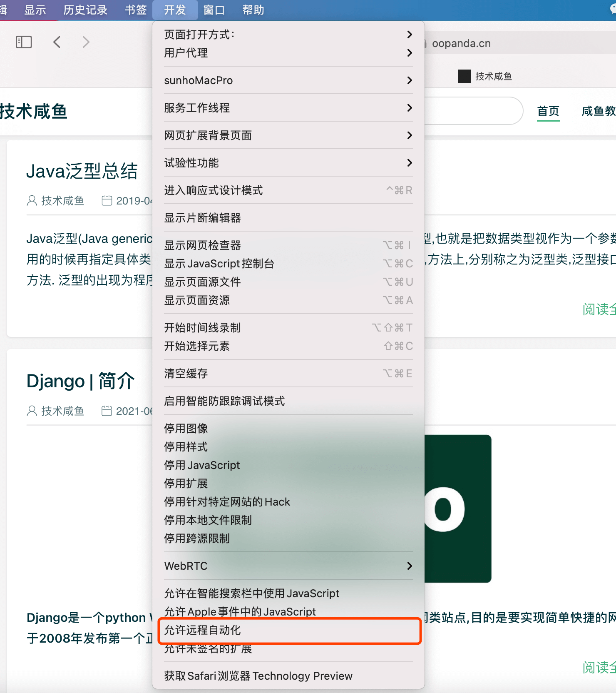The image size is (616, 693).
Task: Choose 开始时间线录制
Action: pyautogui.click(x=288, y=328)
